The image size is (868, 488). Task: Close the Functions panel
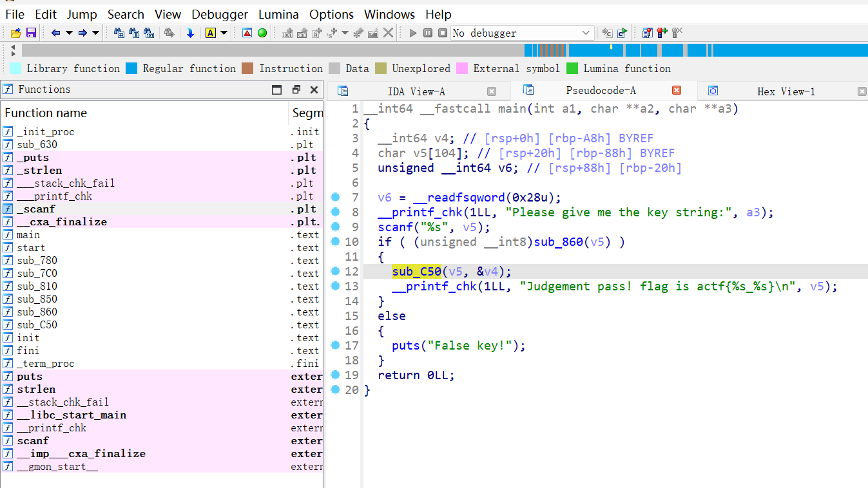click(x=314, y=89)
